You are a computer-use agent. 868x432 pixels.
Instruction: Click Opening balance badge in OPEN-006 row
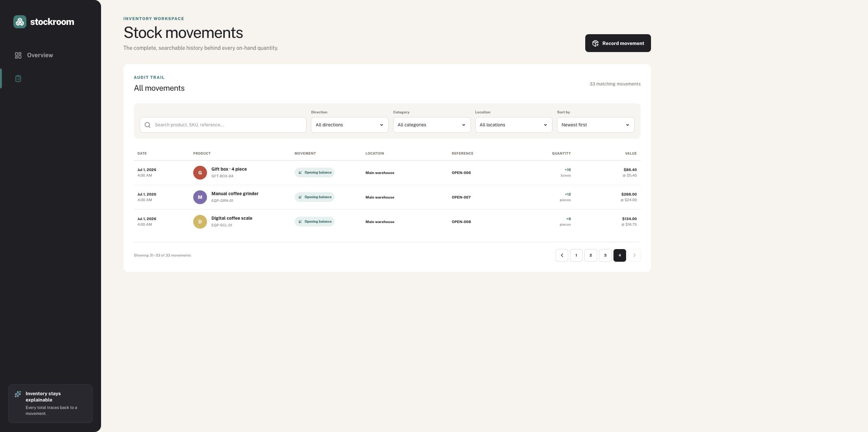(x=314, y=173)
